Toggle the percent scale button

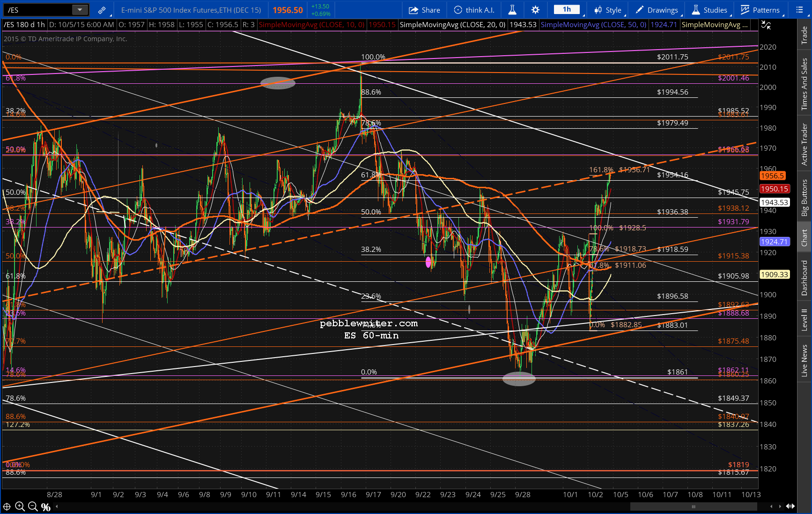coord(46,507)
